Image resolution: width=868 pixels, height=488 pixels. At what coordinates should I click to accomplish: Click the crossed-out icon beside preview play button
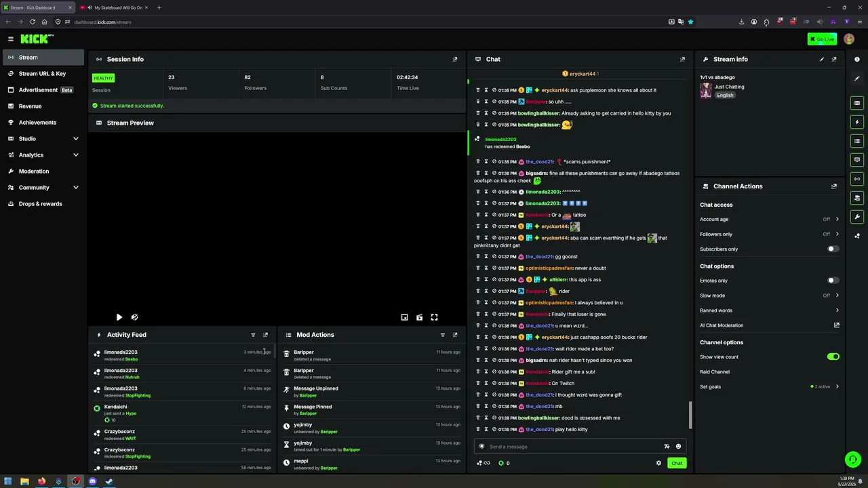pyautogui.click(x=134, y=317)
